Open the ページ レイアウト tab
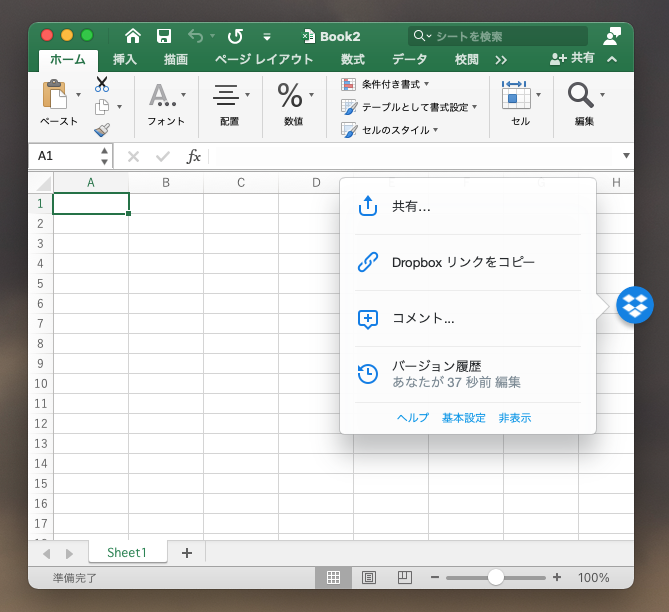This screenshot has height=612, width=669. pyautogui.click(x=264, y=60)
